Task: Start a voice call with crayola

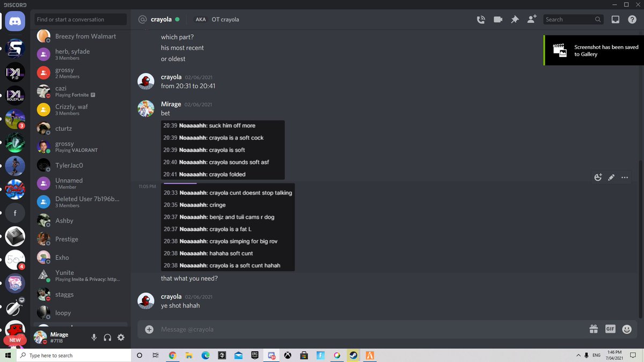Action: click(481, 19)
